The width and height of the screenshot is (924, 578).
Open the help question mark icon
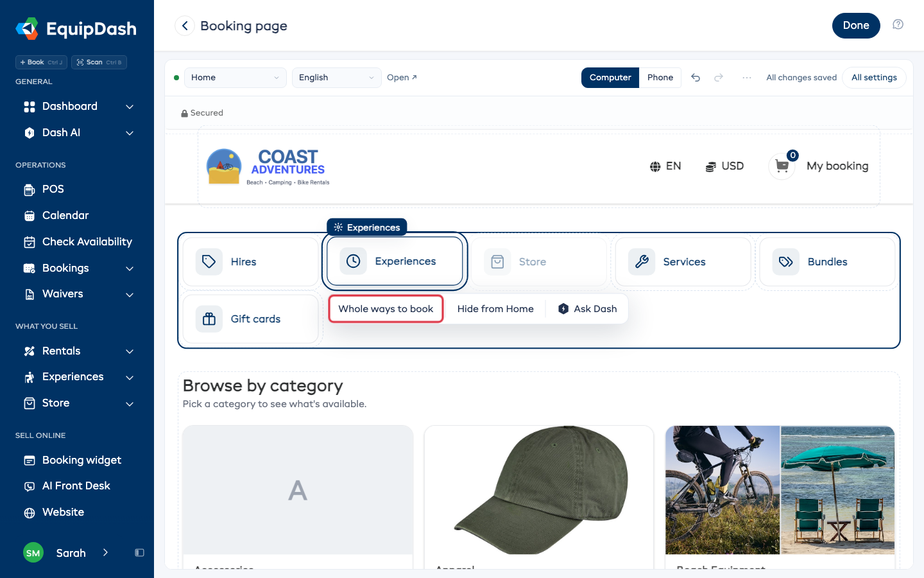tap(898, 24)
